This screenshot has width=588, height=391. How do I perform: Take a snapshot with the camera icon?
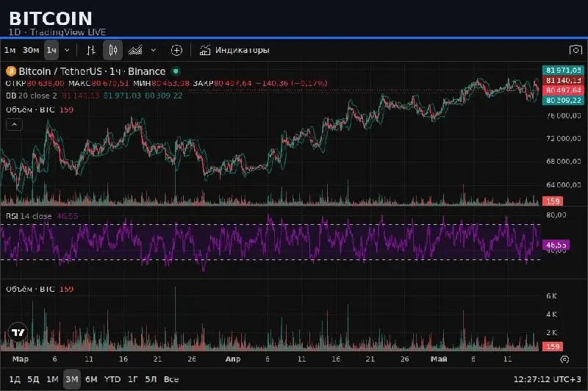click(576, 50)
